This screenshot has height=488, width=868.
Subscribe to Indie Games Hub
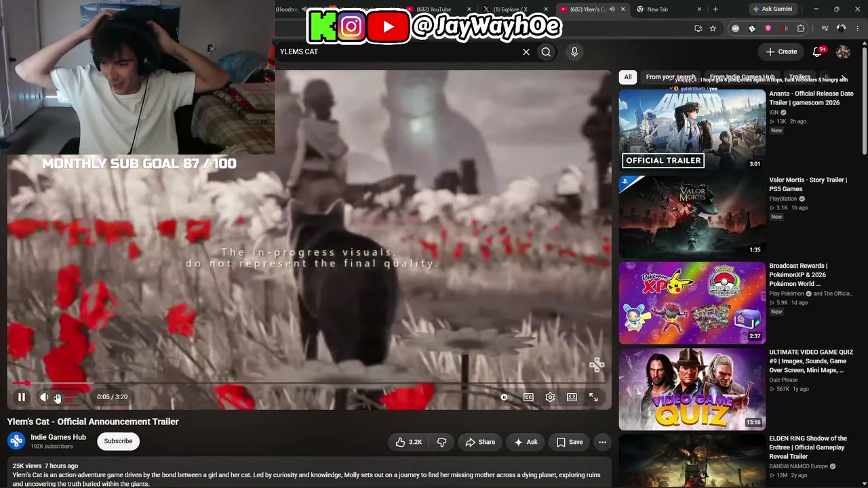click(x=118, y=441)
